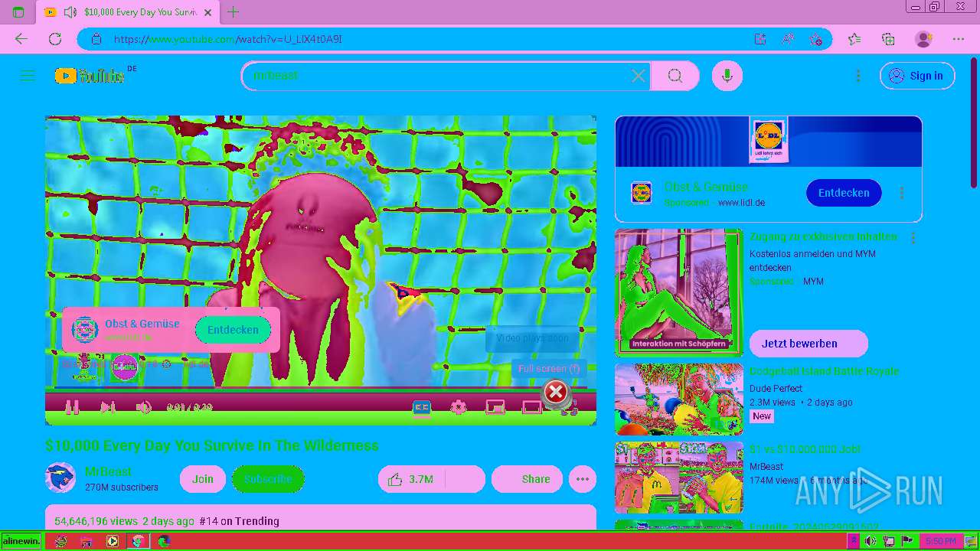This screenshot has height=551, width=980.
Task: Toggle read aloud in address bar
Action: pyautogui.click(x=788, y=39)
